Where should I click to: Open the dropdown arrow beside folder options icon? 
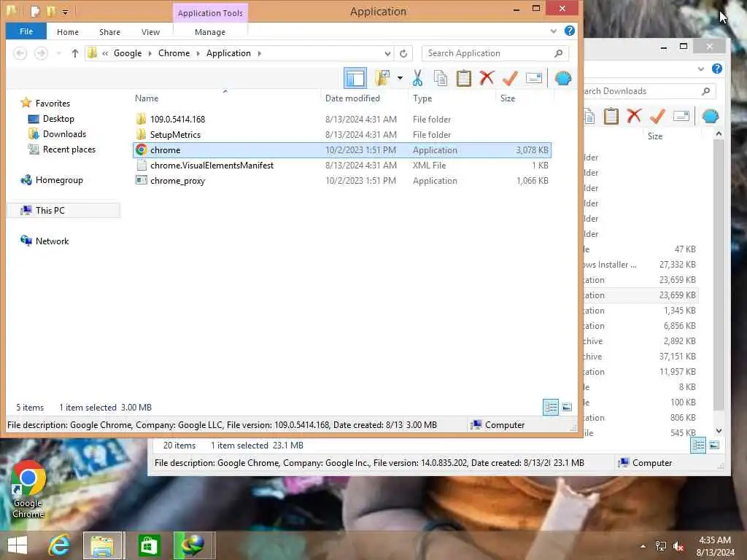(x=400, y=78)
